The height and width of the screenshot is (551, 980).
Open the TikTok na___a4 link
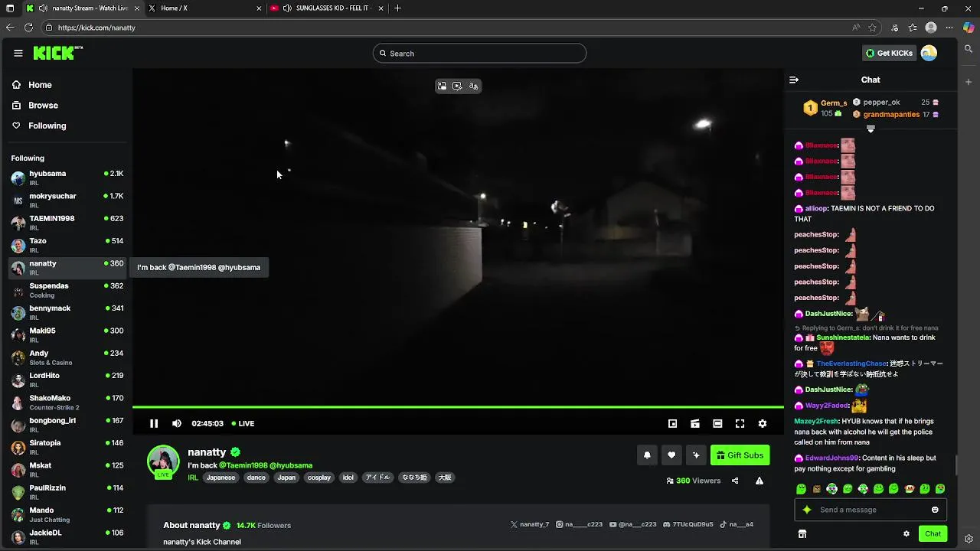coord(737,524)
